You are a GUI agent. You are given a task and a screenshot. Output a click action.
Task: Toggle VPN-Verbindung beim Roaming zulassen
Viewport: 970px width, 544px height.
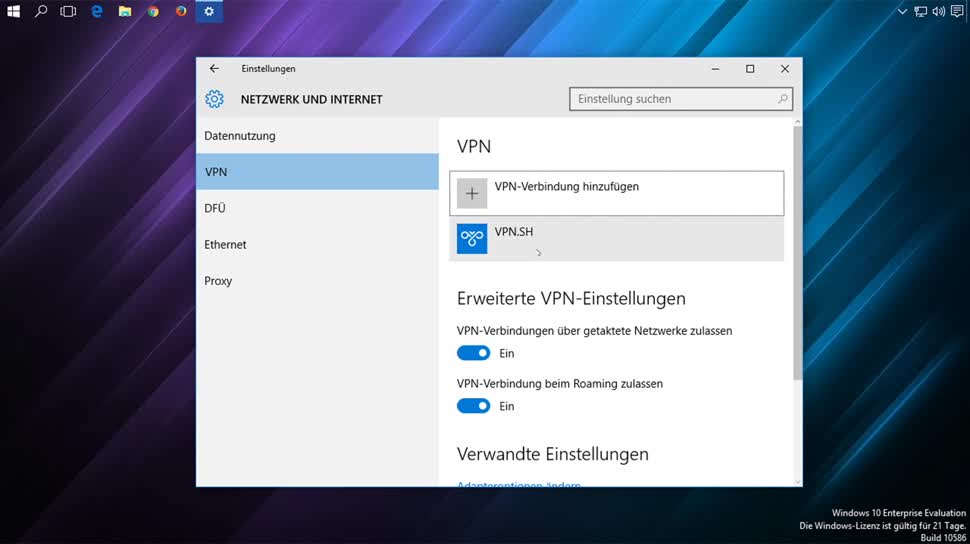click(x=473, y=406)
